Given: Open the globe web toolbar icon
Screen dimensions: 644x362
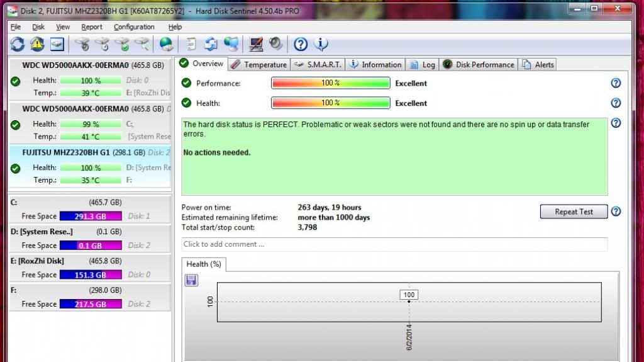Looking at the screenshot, I should click(x=166, y=43).
